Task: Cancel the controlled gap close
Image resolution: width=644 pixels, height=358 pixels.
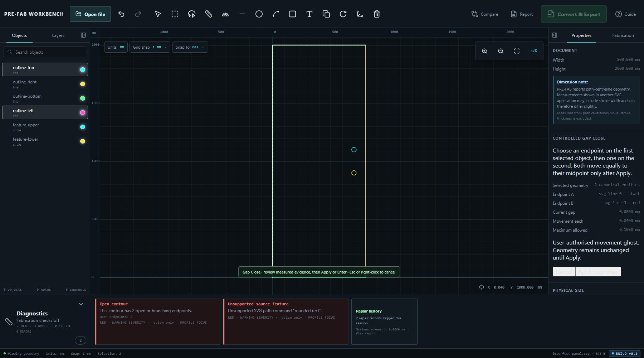Action: (564, 272)
